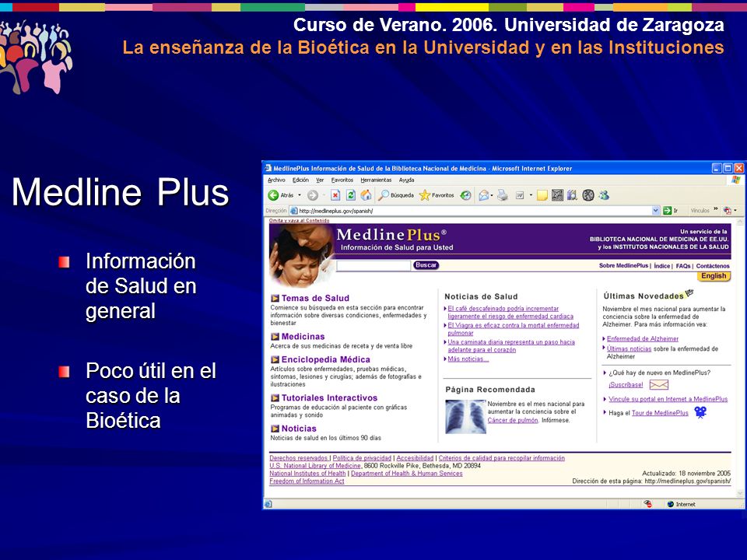Image resolution: width=747 pixels, height=560 pixels.
Task: Click the Mail envelope toolbar icon
Action: coord(484,195)
